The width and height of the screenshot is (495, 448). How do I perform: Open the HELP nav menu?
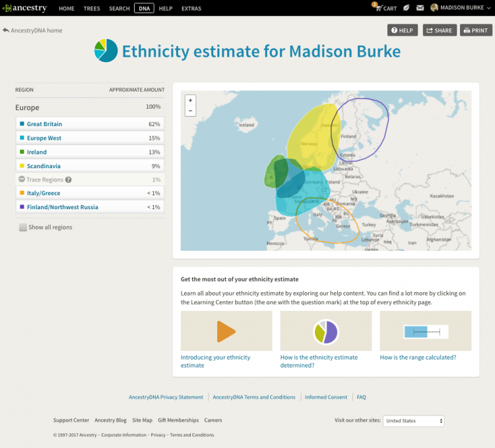(x=166, y=9)
